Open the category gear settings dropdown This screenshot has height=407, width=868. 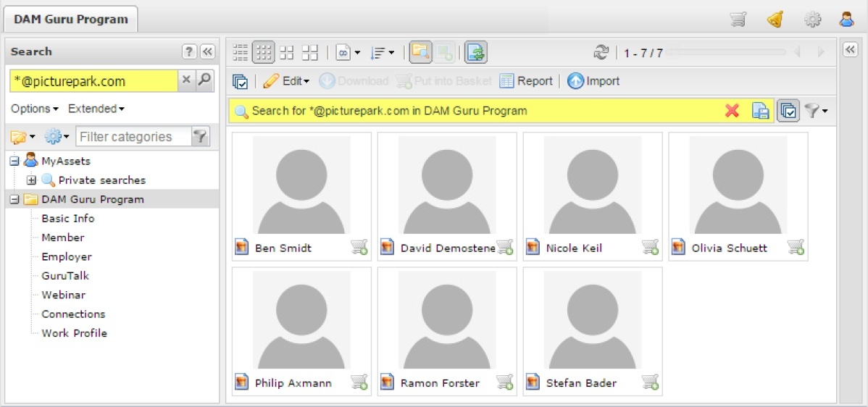point(57,136)
